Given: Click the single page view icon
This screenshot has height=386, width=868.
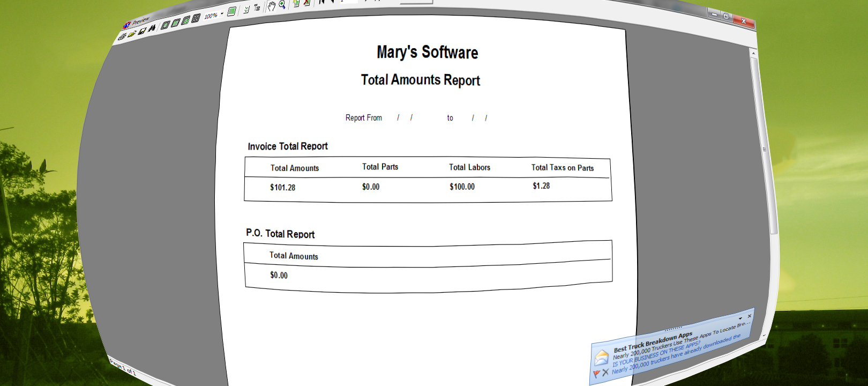Looking at the screenshot, I should coord(166,25).
